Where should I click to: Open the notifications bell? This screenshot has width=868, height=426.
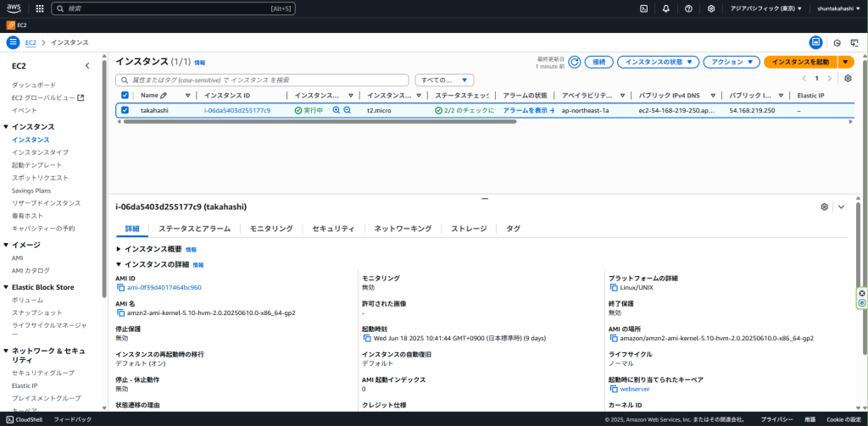pyautogui.click(x=666, y=8)
